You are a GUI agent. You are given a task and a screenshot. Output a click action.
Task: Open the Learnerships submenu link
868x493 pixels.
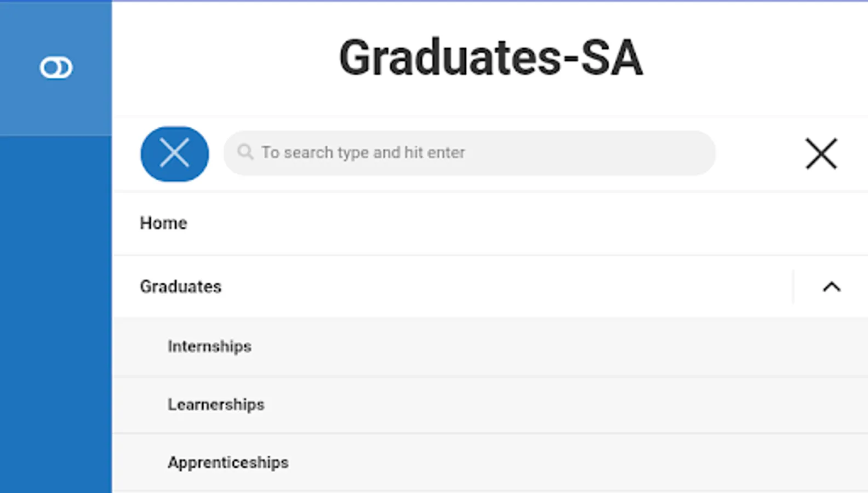216,404
